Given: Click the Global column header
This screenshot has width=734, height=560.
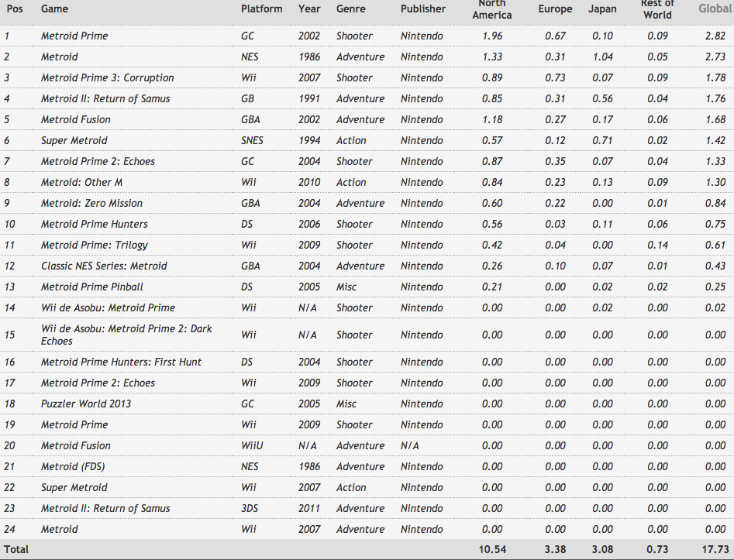Looking at the screenshot, I should [715, 9].
